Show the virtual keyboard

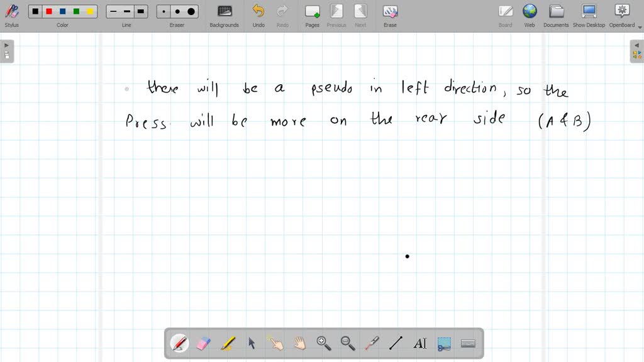click(x=468, y=343)
